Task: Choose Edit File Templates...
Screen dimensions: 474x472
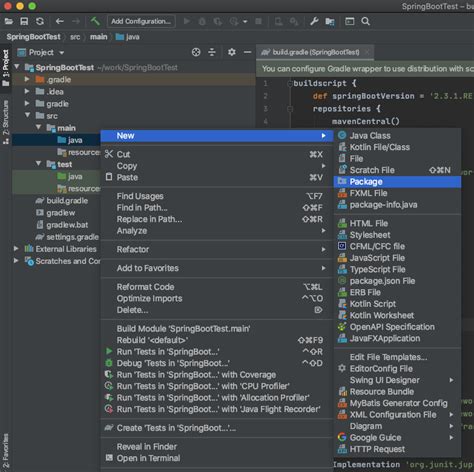Action: point(397,357)
